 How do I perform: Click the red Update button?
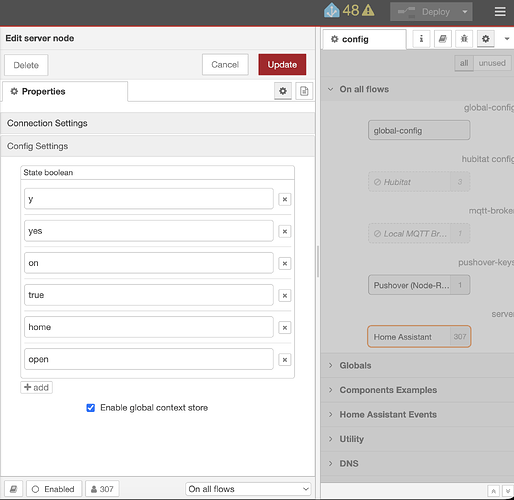(x=282, y=64)
